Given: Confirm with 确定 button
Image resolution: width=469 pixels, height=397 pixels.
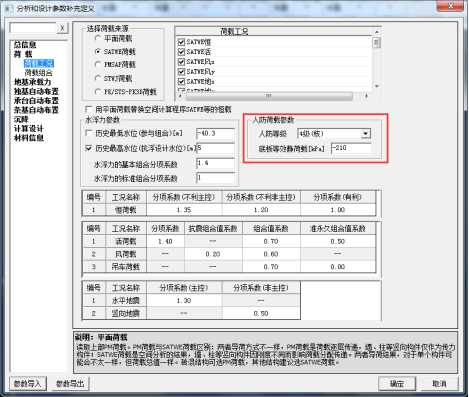Looking at the screenshot, I should pos(397,384).
